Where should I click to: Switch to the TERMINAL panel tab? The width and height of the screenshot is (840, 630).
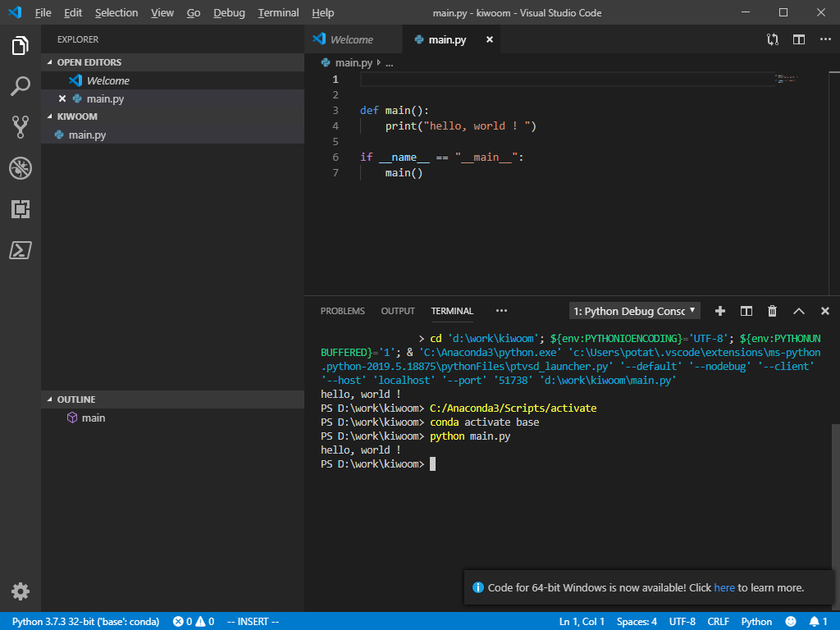coord(452,311)
